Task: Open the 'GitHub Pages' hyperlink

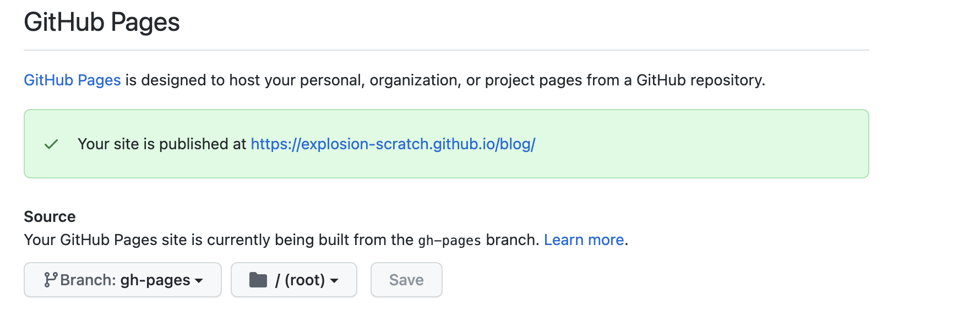Action: pos(72,79)
